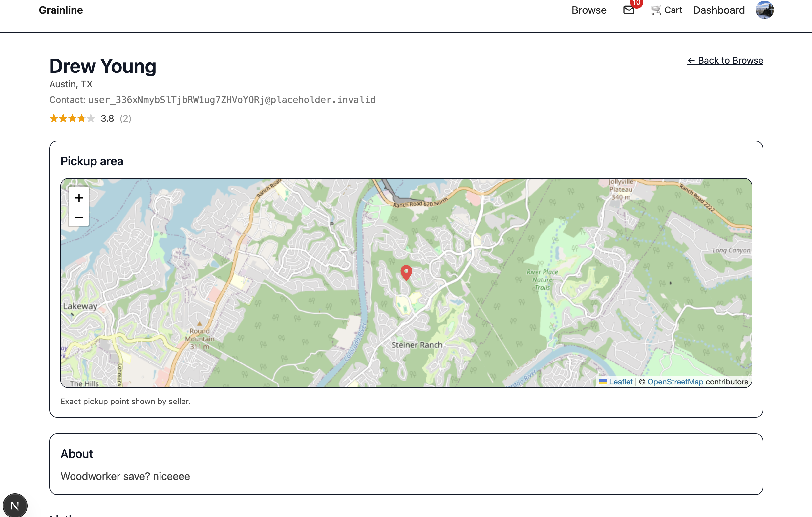Click the Grainline logo link

pos(61,10)
